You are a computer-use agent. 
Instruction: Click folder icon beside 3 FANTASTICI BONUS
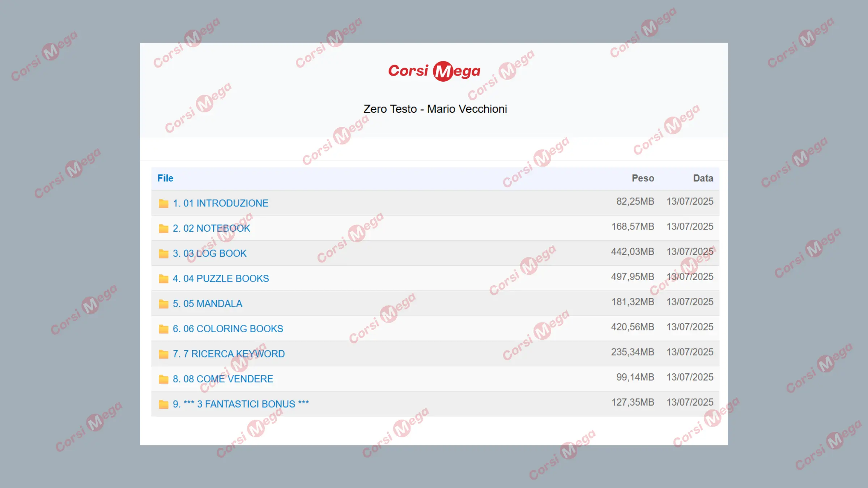click(x=163, y=404)
